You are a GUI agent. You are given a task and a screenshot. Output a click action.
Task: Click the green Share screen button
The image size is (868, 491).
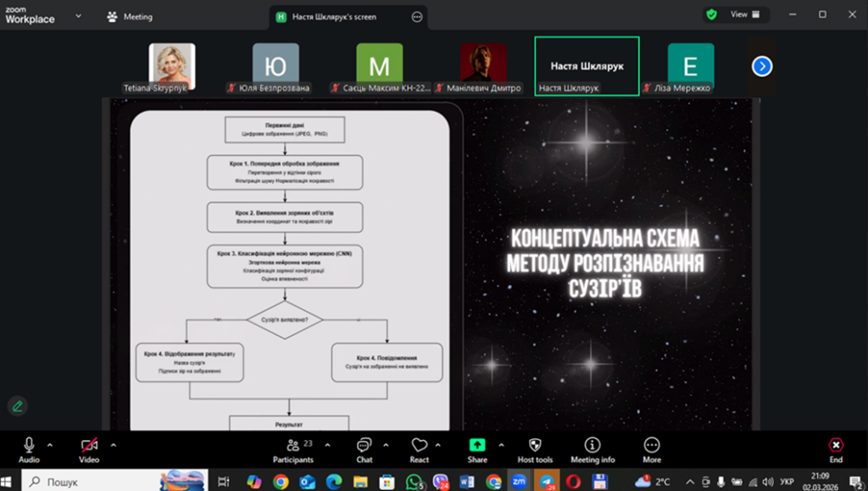(477, 449)
